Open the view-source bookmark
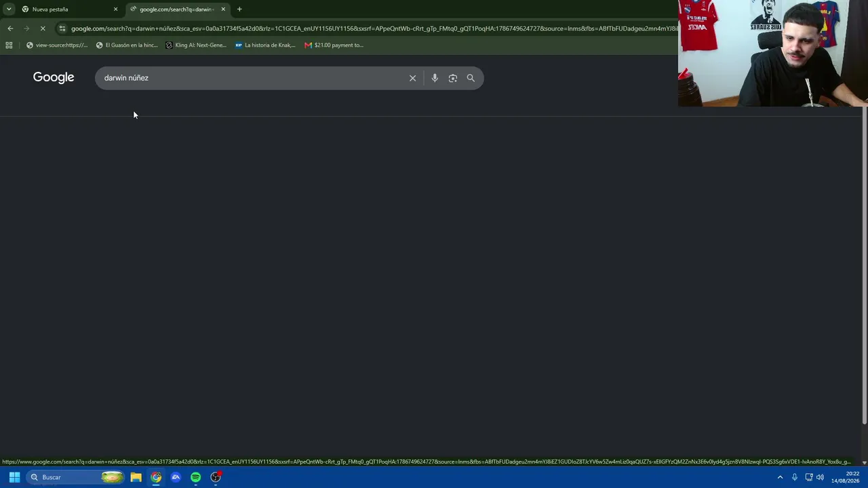 click(x=57, y=45)
